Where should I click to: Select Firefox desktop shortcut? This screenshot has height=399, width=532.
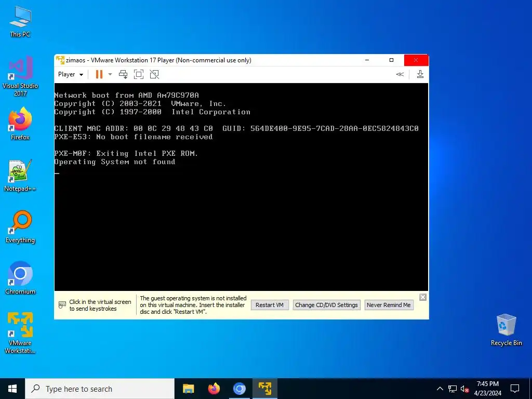pyautogui.click(x=20, y=124)
